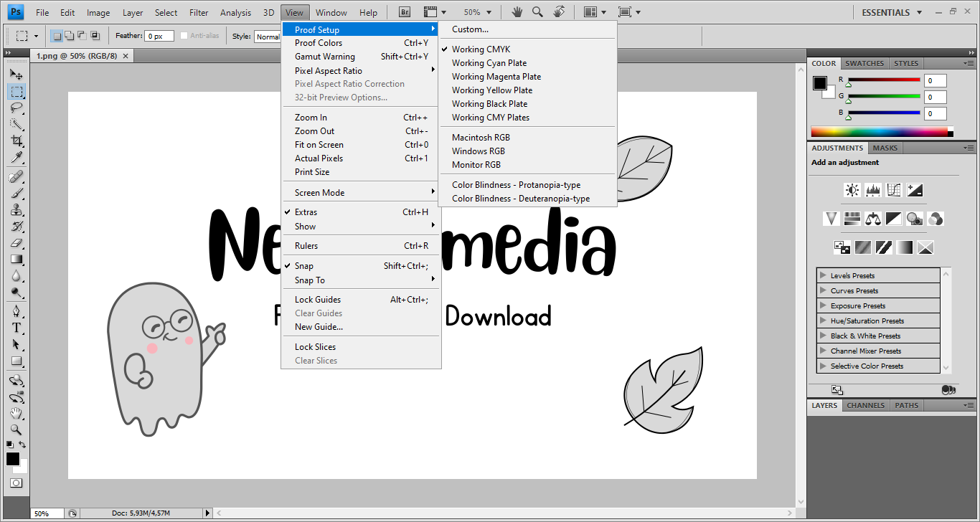The image size is (980, 522).
Task: Choose Color Blindness - Protanopia-type
Action: click(x=516, y=185)
